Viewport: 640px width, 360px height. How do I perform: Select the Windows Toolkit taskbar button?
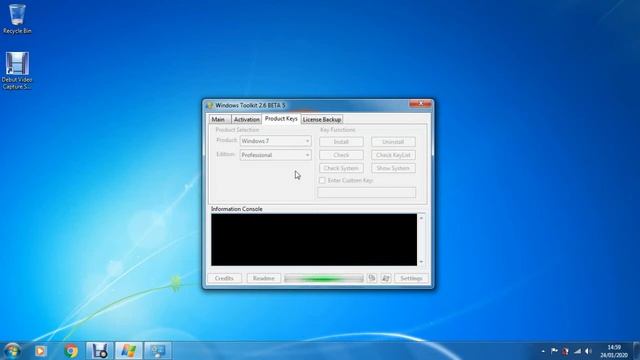point(129,351)
